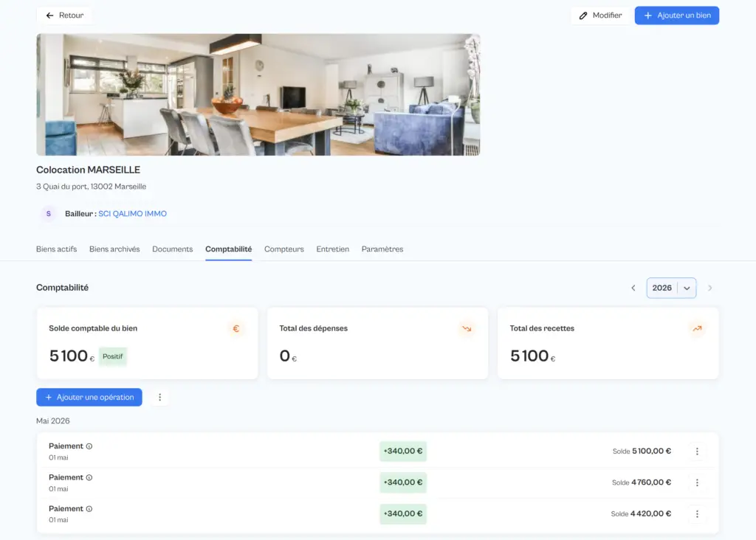The width and height of the screenshot is (756, 540).
Task: Click Ajouter une opération button
Action: click(x=89, y=398)
